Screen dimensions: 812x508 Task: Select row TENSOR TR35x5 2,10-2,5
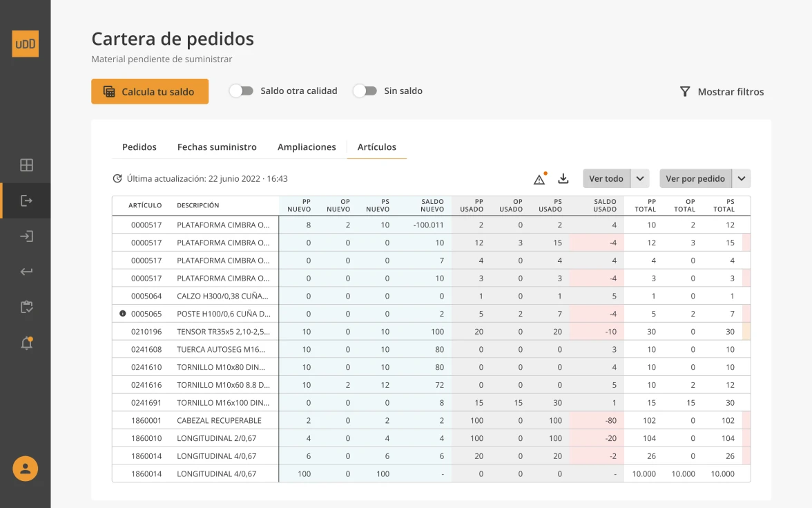tap(432, 331)
